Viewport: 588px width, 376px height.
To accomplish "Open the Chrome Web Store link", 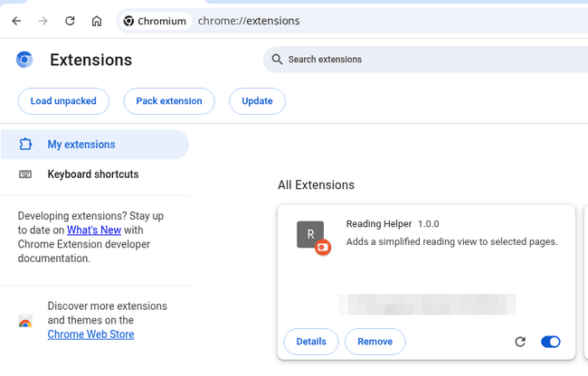I will click(90, 334).
